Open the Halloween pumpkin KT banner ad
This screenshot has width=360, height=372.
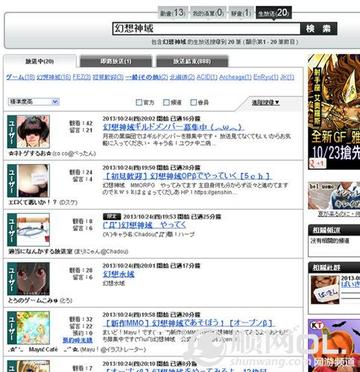(x=334, y=345)
